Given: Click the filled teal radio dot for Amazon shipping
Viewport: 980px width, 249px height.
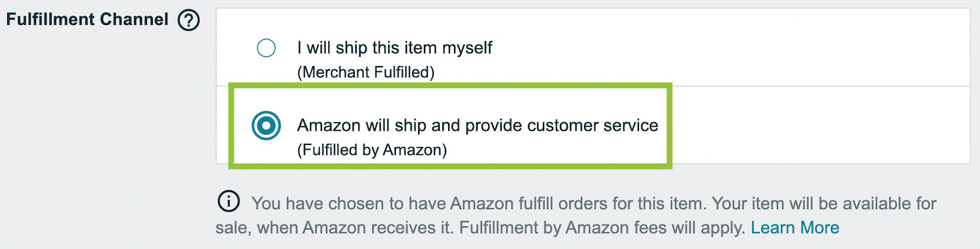Looking at the screenshot, I should [266, 125].
